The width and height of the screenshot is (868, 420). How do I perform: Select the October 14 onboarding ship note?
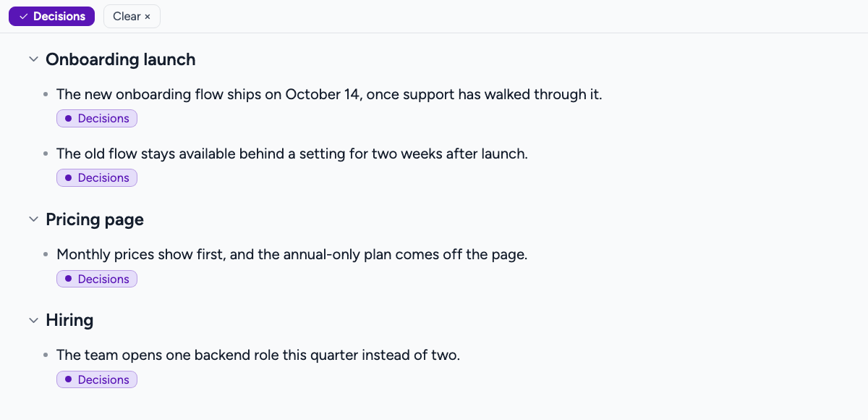329,94
